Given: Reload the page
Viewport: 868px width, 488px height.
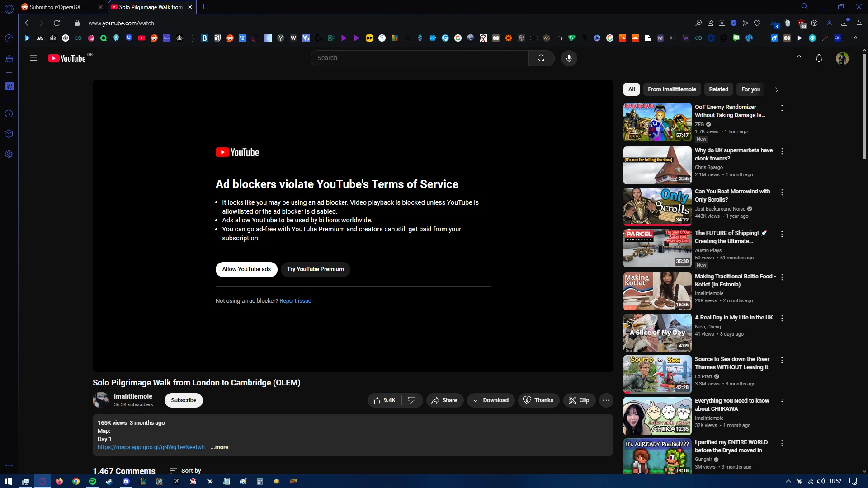Looking at the screenshot, I should point(57,23).
